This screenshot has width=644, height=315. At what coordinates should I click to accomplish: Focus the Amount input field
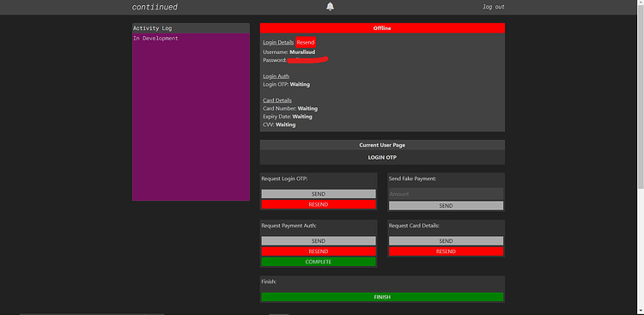tap(446, 194)
